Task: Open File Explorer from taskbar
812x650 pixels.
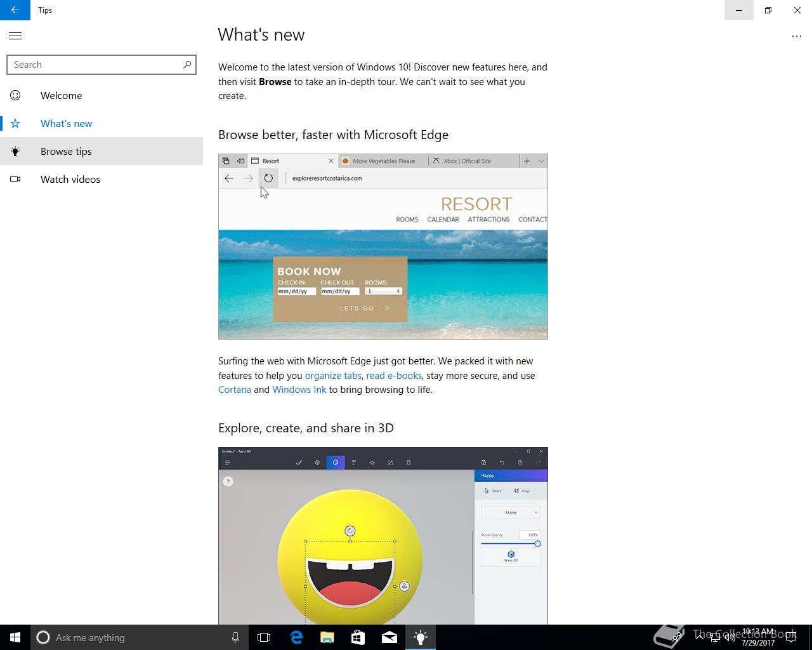Action: coord(327,637)
